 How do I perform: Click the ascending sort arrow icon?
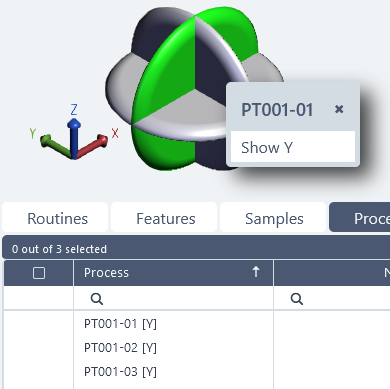(256, 272)
